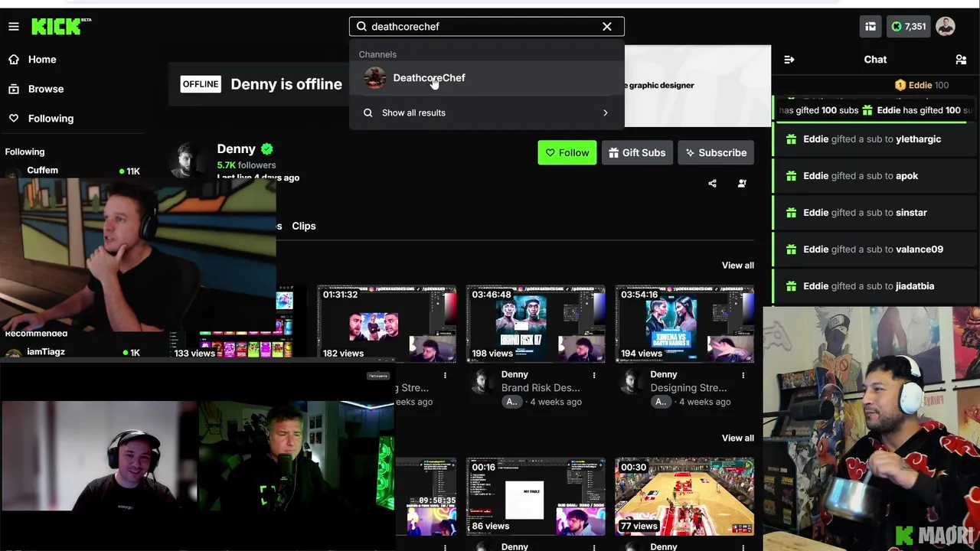
Task: Click the gift icon beside apok message
Action: 791,176
